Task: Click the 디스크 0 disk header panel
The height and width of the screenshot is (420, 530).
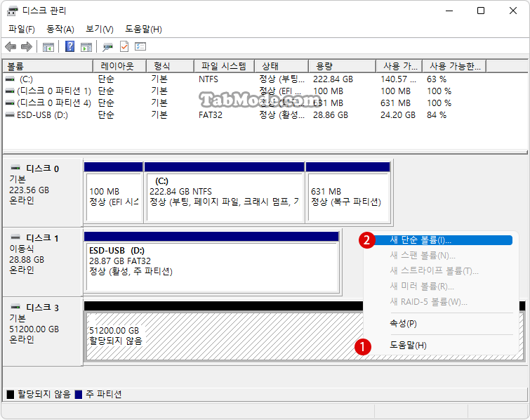Action: tap(43, 192)
